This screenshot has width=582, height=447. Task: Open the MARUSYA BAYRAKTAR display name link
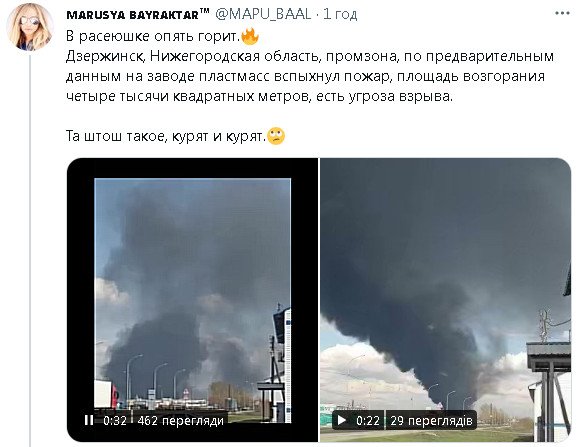coord(137,14)
